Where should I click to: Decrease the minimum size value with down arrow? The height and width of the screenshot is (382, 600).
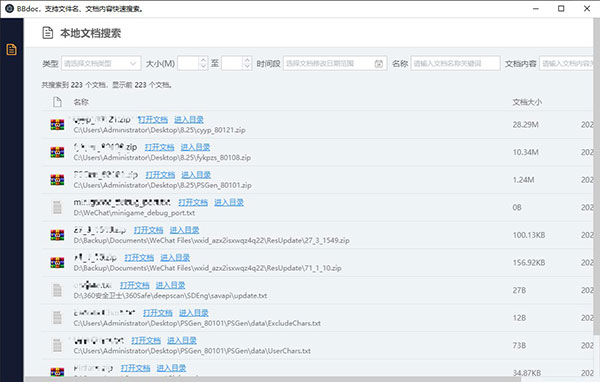click(203, 67)
